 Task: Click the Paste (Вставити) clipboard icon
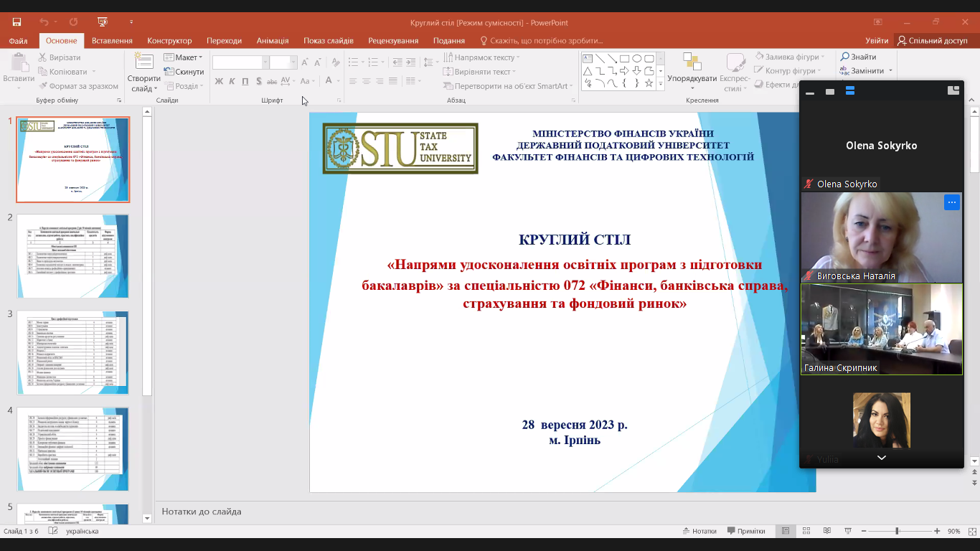point(19,62)
